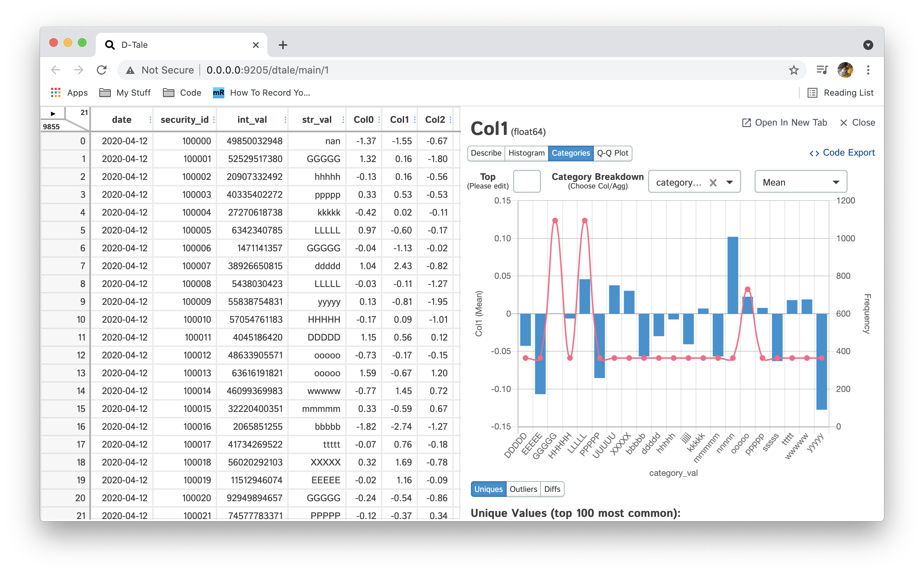Open the str_val column menu dots

pyautogui.click(x=343, y=120)
